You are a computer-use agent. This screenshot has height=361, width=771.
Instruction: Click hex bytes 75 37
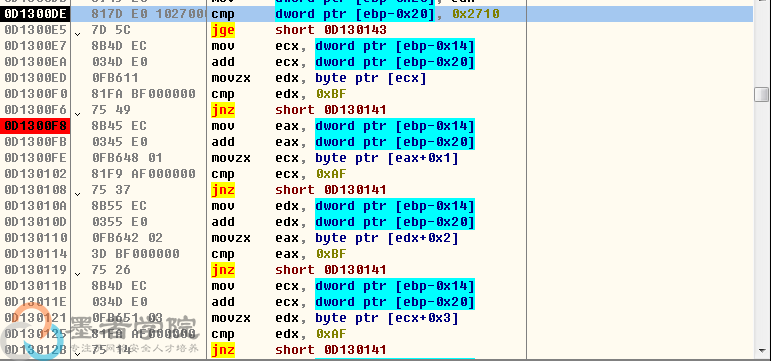[111, 190]
